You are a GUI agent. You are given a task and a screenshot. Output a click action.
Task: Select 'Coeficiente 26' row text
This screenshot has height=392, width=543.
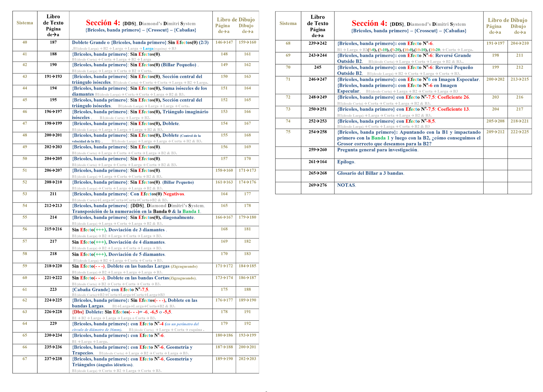453,97
